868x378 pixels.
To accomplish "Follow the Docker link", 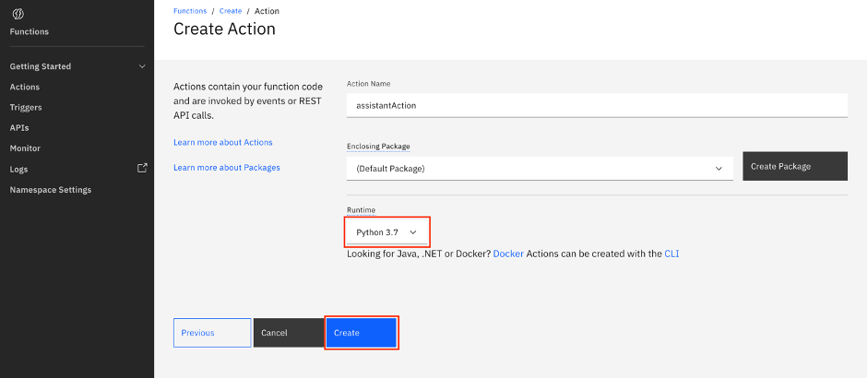I will point(508,254).
